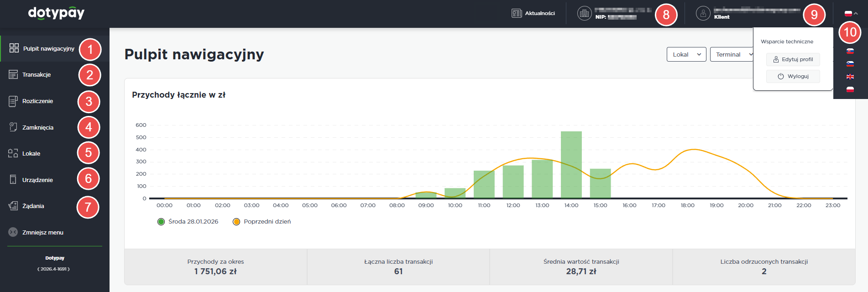Go to Pulpit nawigacyjny menu item
Image resolution: width=868 pixels, height=292 pixels.
(x=48, y=48)
